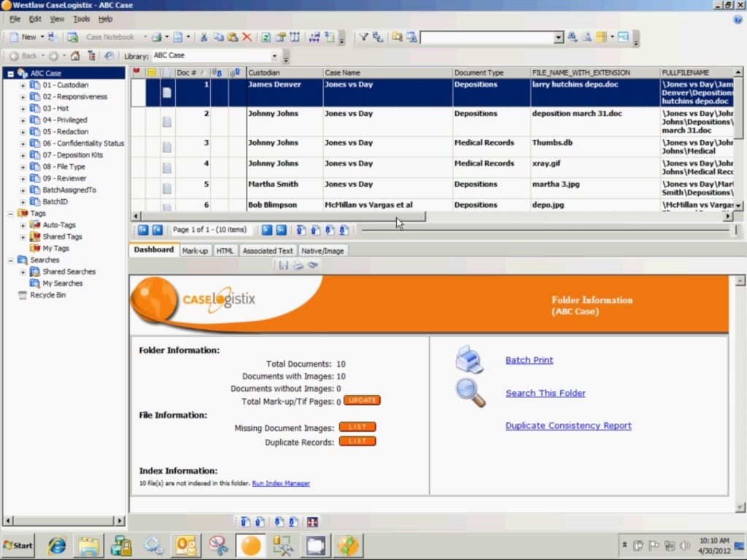Click the Paste clipboard toolbar icon
Image resolution: width=747 pixels, height=560 pixels.
point(232,37)
